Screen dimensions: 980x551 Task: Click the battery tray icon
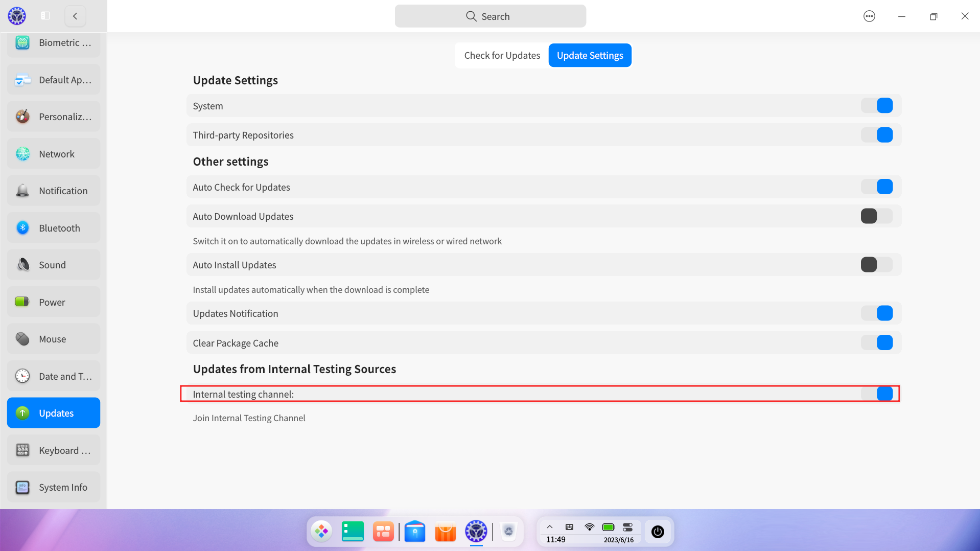pyautogui.click(x=609, y=527)
